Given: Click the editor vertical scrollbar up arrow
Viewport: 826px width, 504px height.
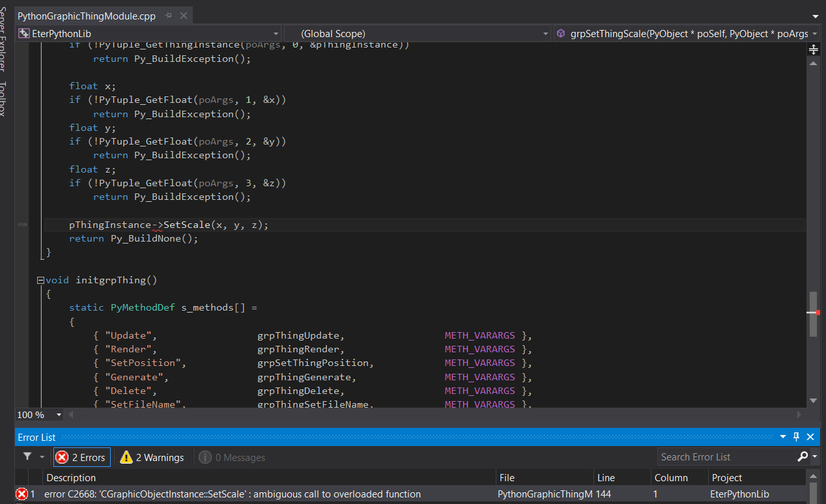Looking at the screenshot, I should point(813,63).
